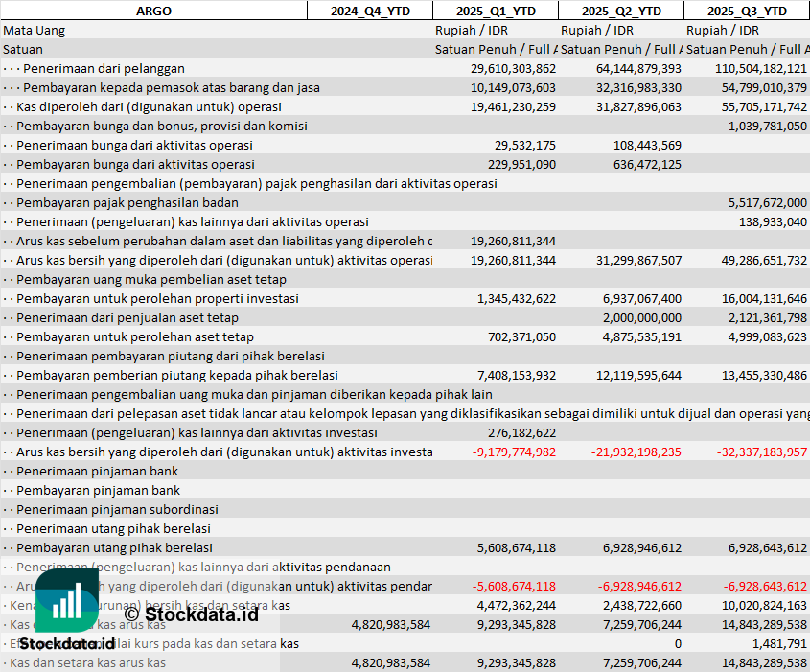Click the Q2 value 31,299,867,507
The width and height of the screenshot is (810, 672).
638,260
